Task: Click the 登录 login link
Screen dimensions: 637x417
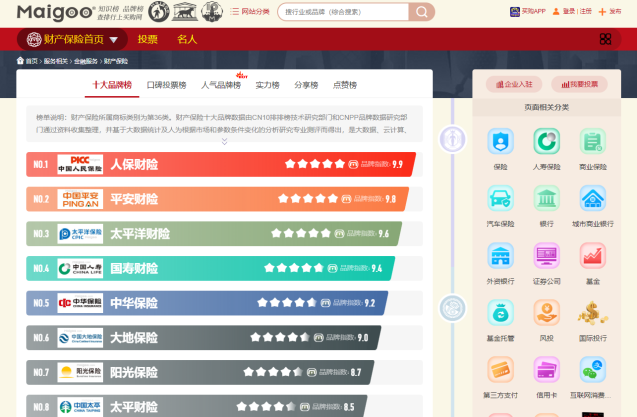Action: coord(569,11)
